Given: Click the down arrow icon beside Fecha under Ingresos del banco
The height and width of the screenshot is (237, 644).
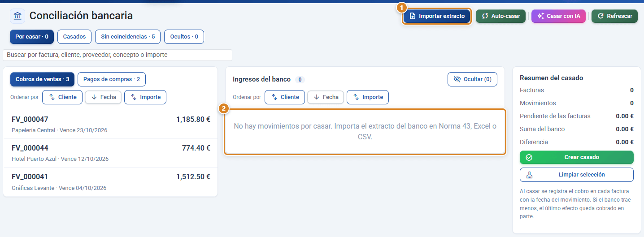Looking at the screenshot, I should 317,97.
